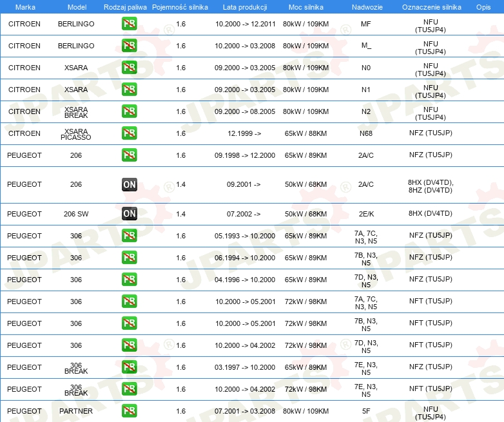
Task: Click date range 05.1993 -> 10.2000
Action: click(245, 236)
